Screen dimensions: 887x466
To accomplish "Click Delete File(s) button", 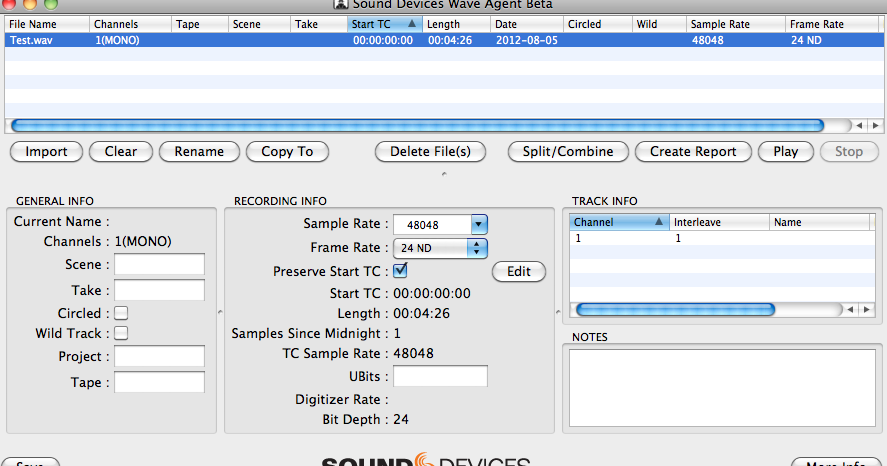I will [x=430, y=152].
